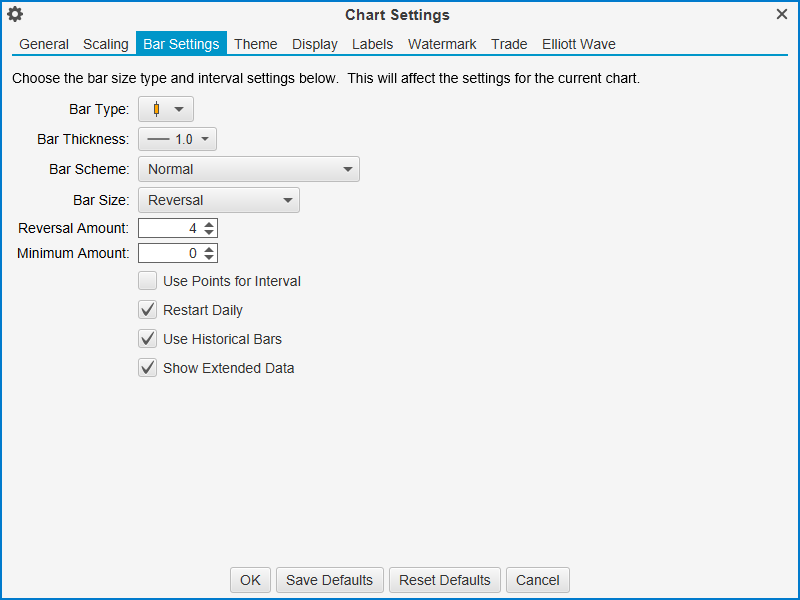This screenshot has height=600, width=800.
Task: Increase Reversal Amount with up arrow
Action: click(208, 224)
